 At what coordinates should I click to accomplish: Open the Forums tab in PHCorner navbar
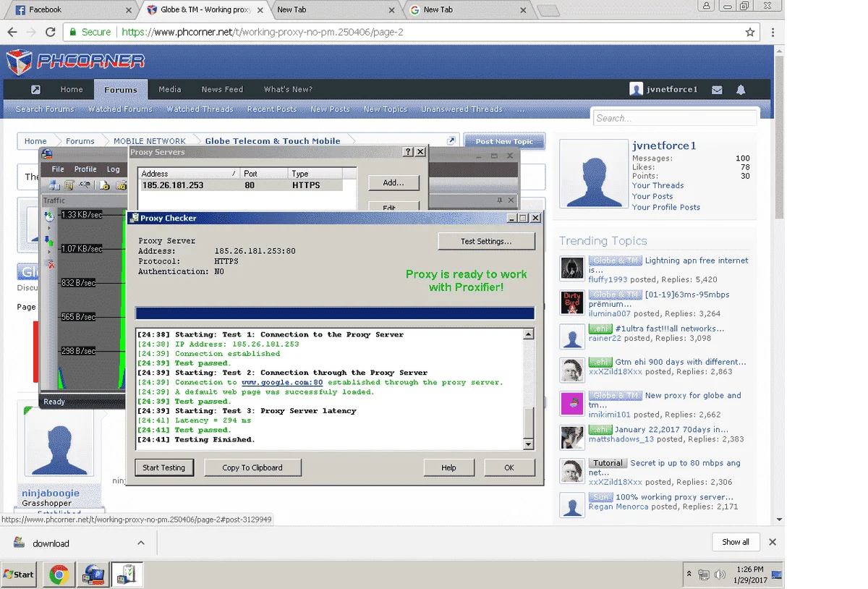click(120, 90)
